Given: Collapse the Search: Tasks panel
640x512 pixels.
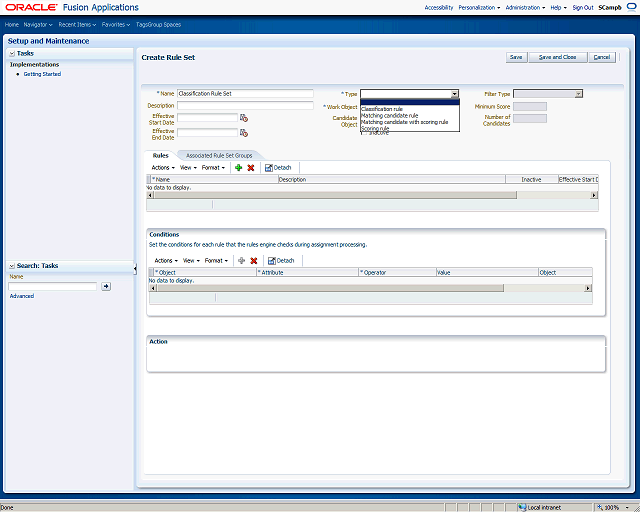Looking at the screenshot, I should coord(12,266).
